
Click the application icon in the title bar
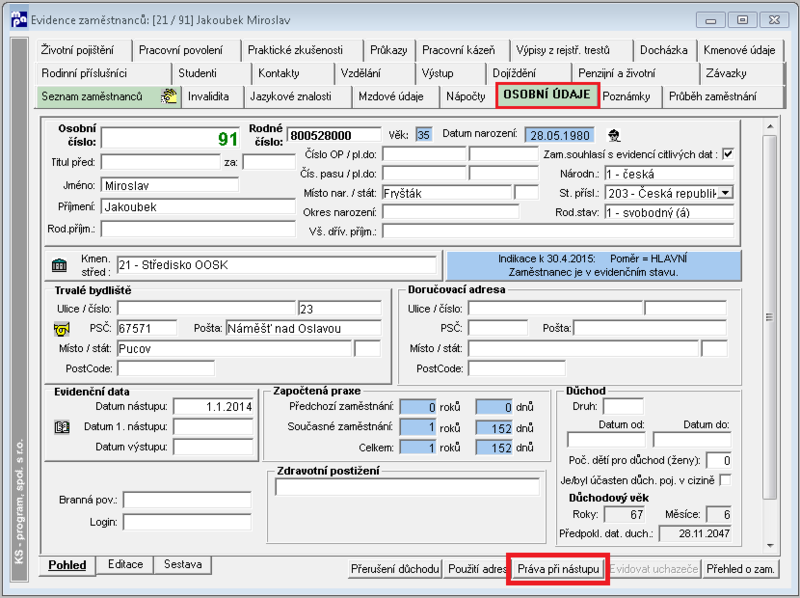19,20
